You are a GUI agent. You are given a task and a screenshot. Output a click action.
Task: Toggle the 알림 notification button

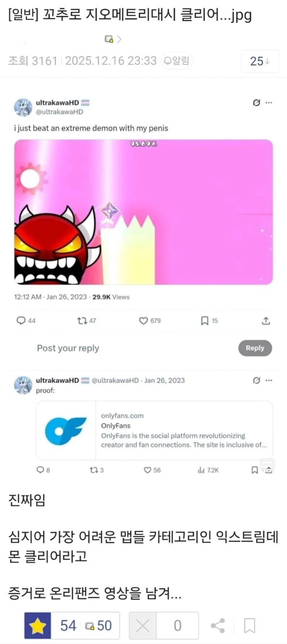pyautogui.click(x=177, y=61)
